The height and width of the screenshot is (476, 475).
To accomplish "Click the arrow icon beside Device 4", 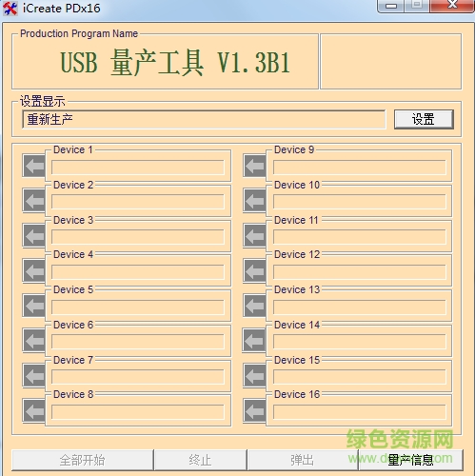I will coord(34,270).
